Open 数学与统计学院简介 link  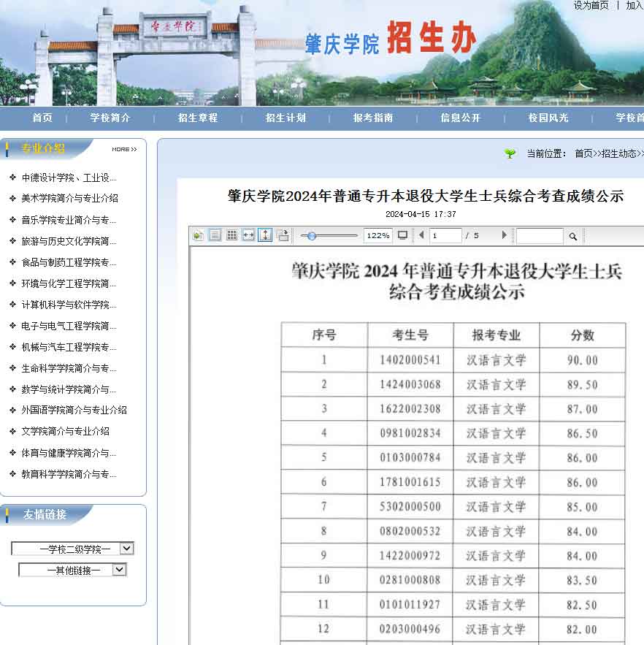[x=69, y=389]
